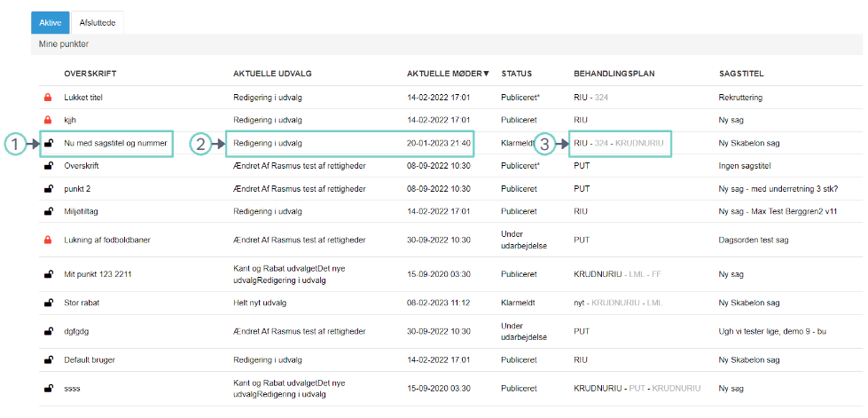Click the lock icon beside dgfgdg
The width and height of the screenshot is (868, 418).
tap(48, 331)
